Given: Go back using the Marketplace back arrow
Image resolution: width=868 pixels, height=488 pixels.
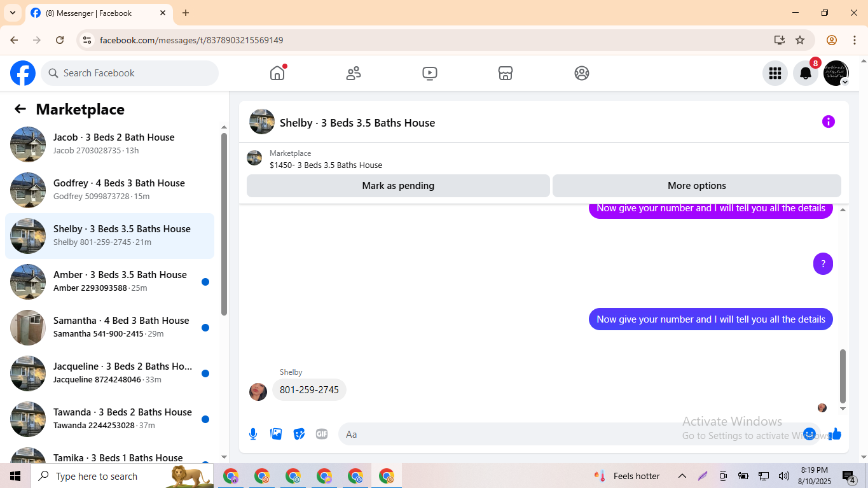Looking at the screenshot, I should coord(20,109).
